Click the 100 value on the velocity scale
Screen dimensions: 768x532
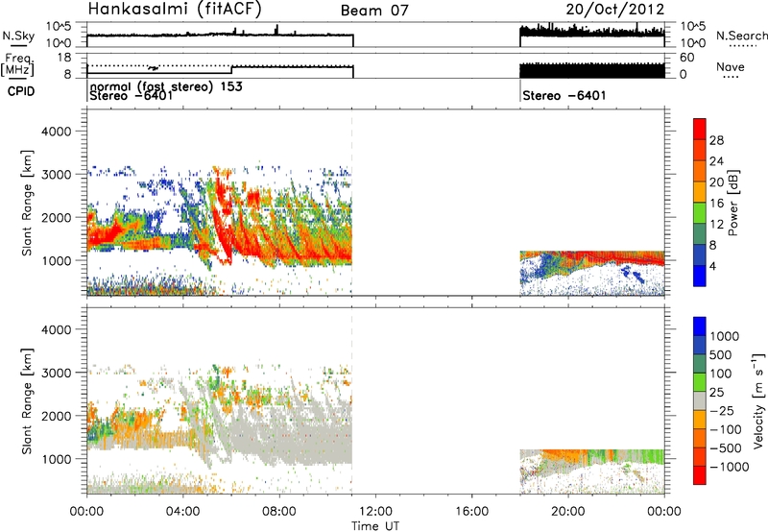721,374
